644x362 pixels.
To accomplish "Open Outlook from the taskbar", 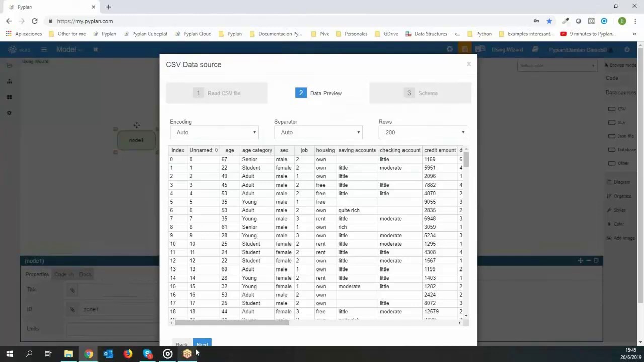I will (108, 354).
